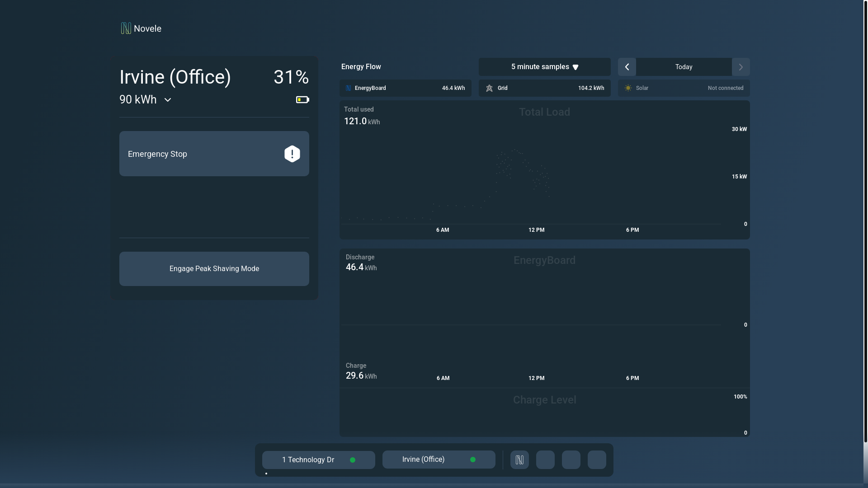Toggle the Solar Not connected series
868x488 pixels.
pos(684,88)
